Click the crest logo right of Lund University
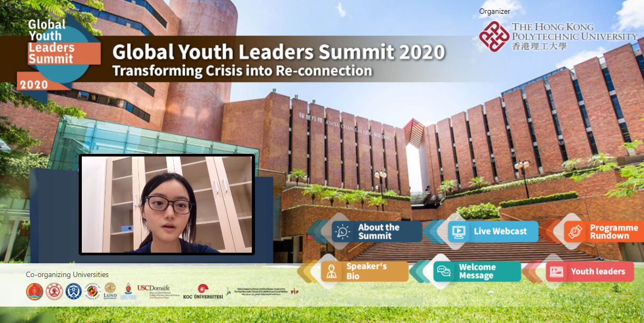The height and width of the screenshot is (323, 644). [127, 291]
